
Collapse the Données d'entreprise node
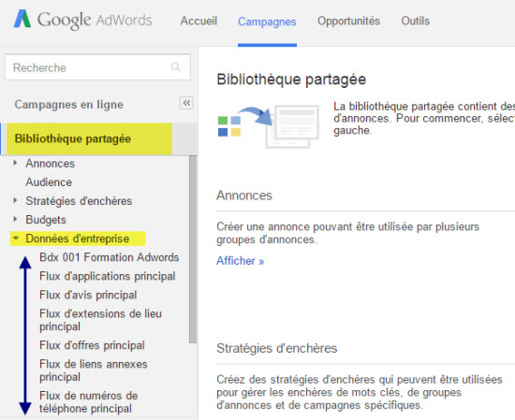click(x=15, y=239)
